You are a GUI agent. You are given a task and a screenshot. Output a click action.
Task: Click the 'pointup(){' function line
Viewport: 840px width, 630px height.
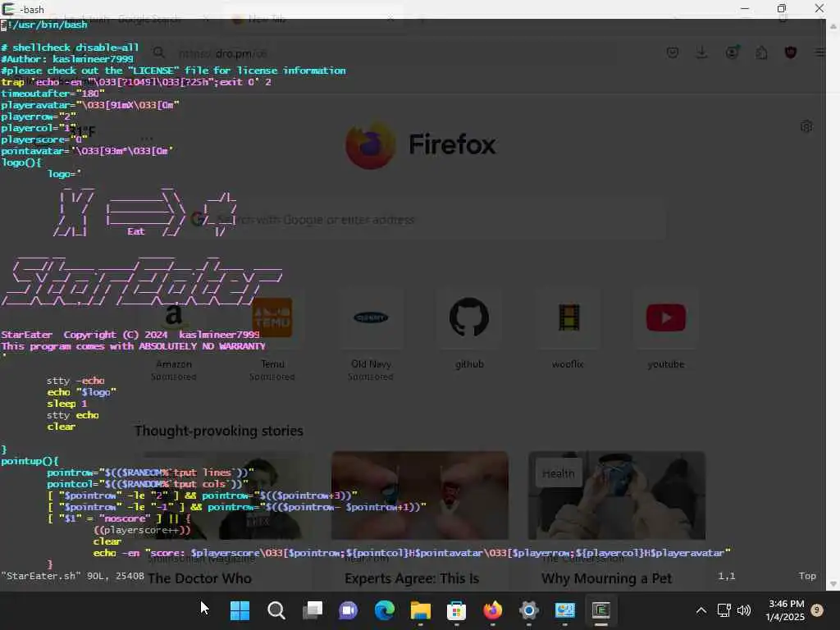coord(30,461)
